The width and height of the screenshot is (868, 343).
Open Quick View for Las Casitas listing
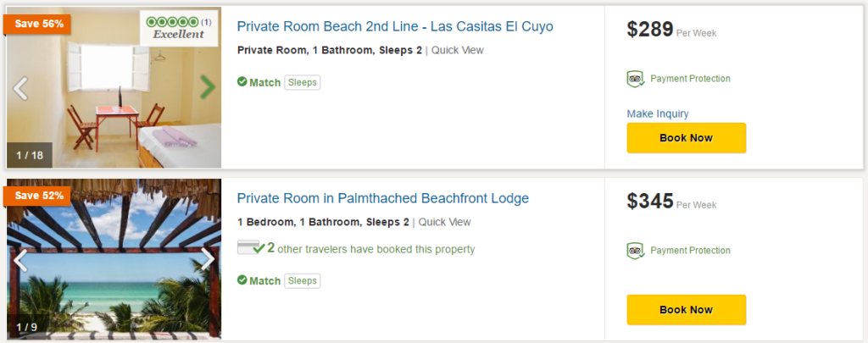click(457, 50)
